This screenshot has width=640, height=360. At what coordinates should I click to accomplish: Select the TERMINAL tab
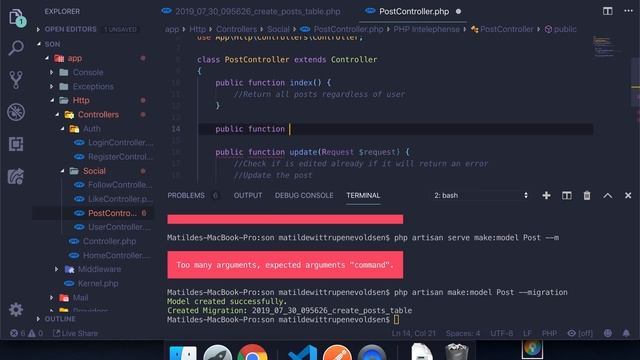point(363,196)
